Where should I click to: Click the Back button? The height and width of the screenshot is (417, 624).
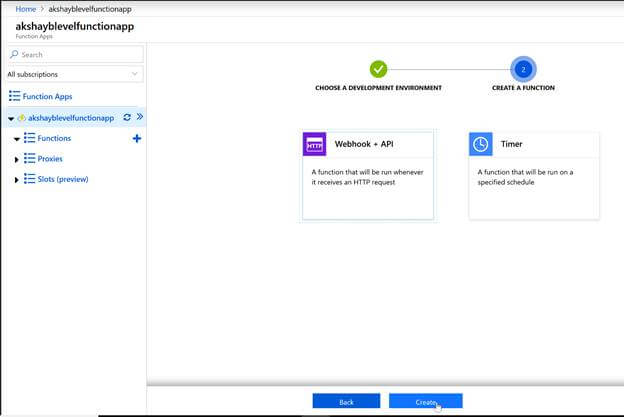tap(346, 401)
